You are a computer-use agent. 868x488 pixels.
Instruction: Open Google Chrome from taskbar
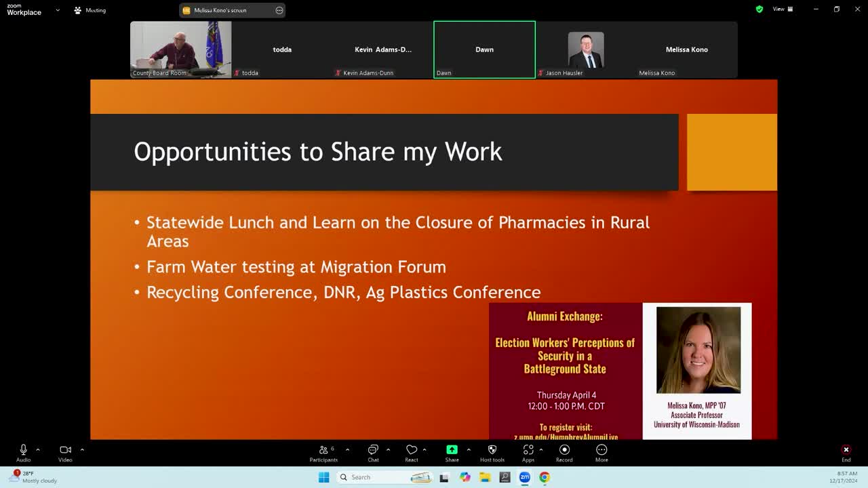click(x=545, y=477)
